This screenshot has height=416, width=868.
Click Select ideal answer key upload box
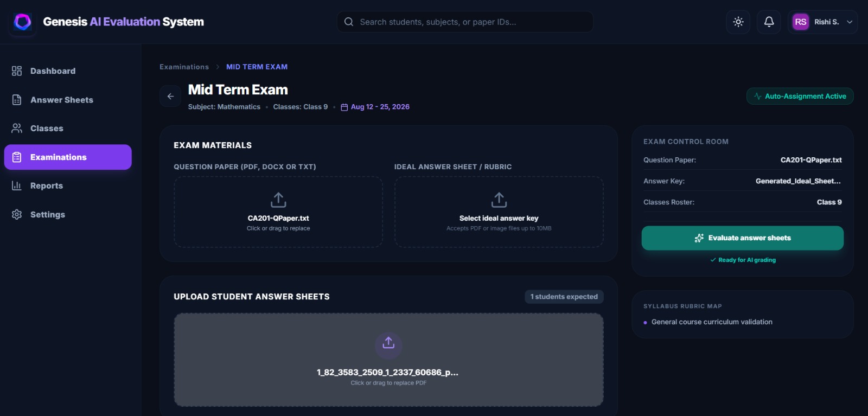[499, 212]
